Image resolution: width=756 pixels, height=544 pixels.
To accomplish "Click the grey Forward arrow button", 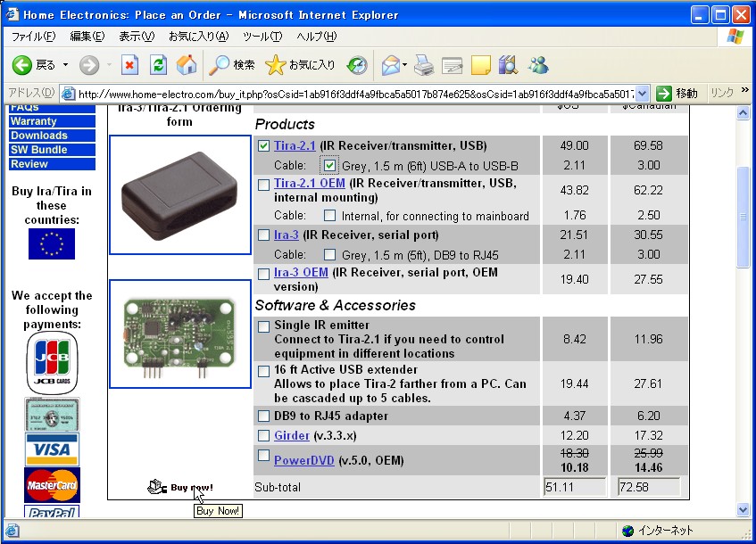I will pyautogui.click(x=89, y=65).
